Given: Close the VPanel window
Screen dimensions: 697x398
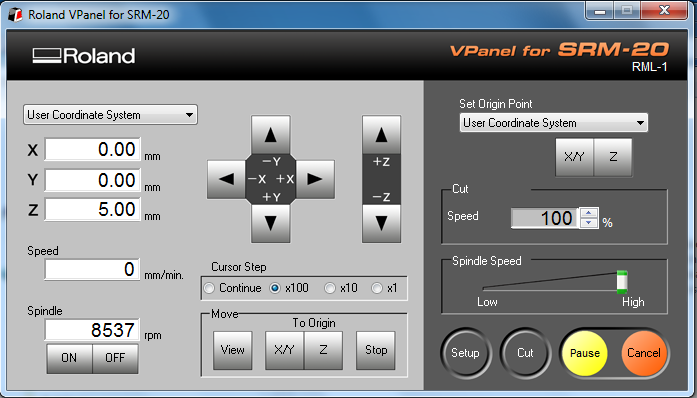Looking at the screenshot, I should (x=664, y=11).
